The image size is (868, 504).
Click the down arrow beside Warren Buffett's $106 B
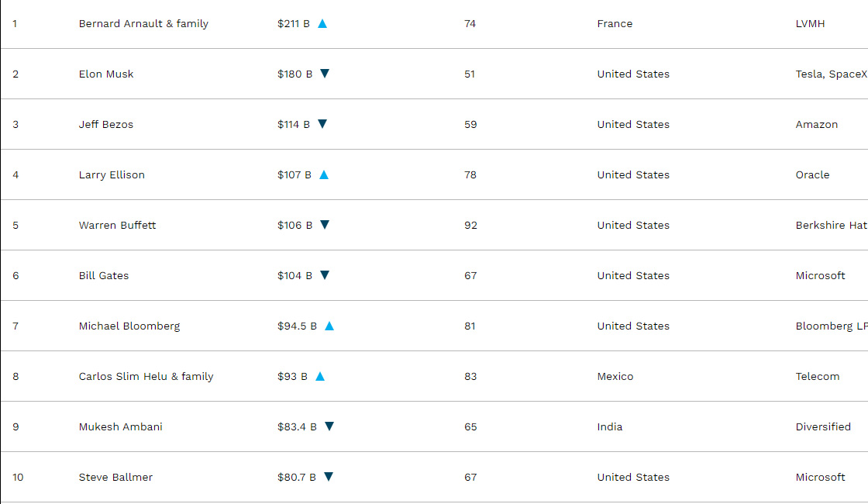pyautogui.click(x=325, y=225)
